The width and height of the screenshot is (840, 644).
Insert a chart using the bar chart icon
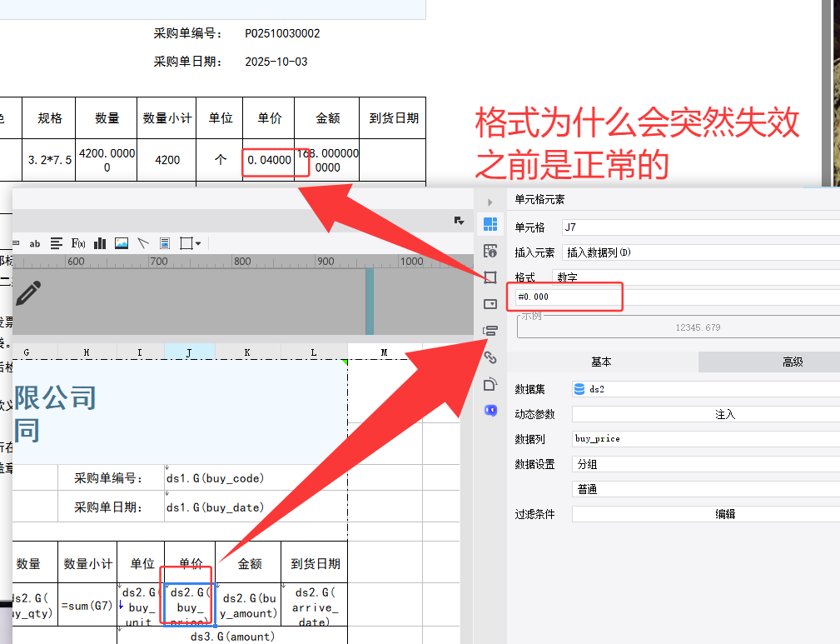100,243
